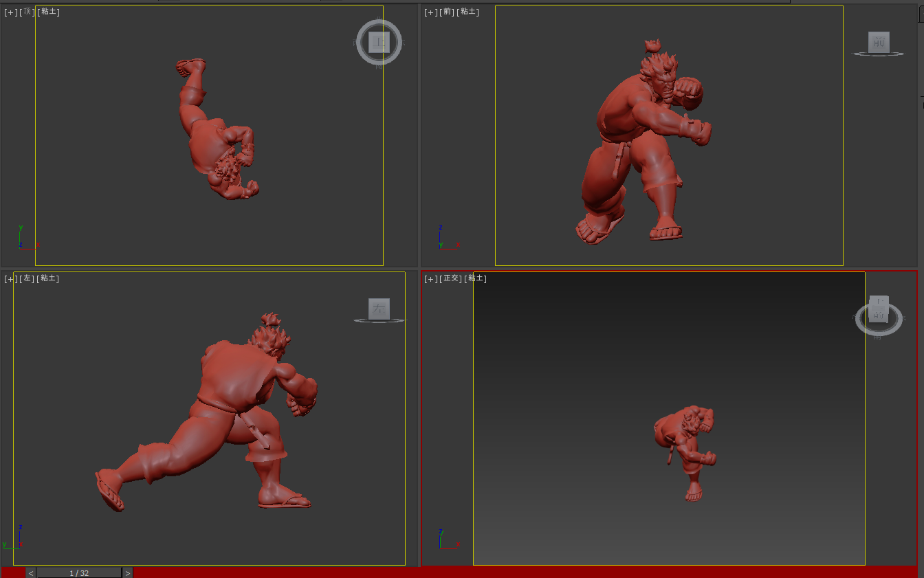Click the time slider showing 1 / 32
This screenshot has width=924, height=578.
[x=79, y=573]
